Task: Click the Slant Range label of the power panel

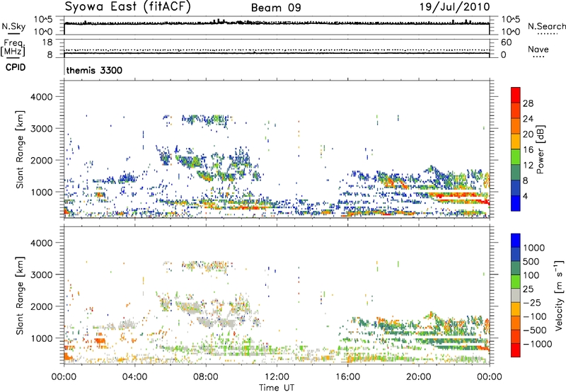Action: [x=20, y=149]
